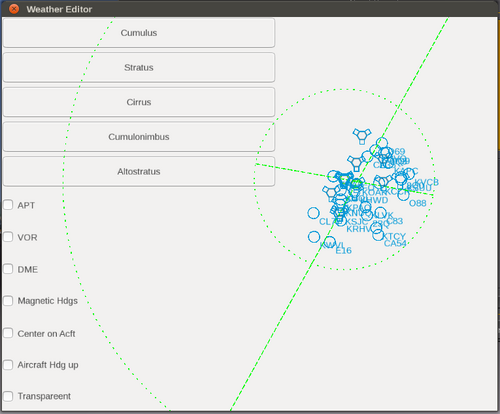The image size is (500, 414).
Task: Select the Stratus cloud type
Action: coord(139,67)
